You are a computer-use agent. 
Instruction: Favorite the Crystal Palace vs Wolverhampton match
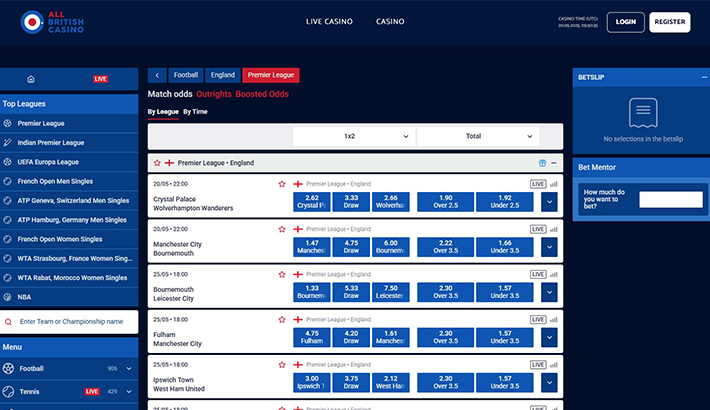(x=282, y=184)
